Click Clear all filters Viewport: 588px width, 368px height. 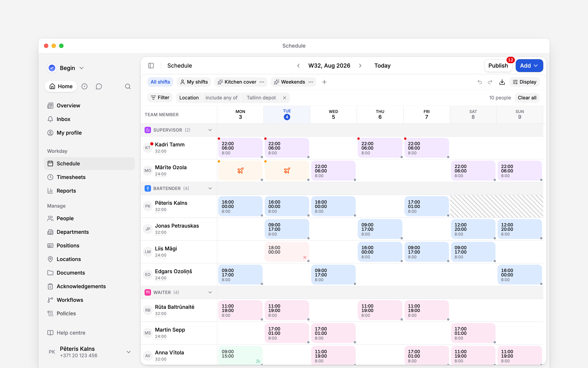[527, 98]
